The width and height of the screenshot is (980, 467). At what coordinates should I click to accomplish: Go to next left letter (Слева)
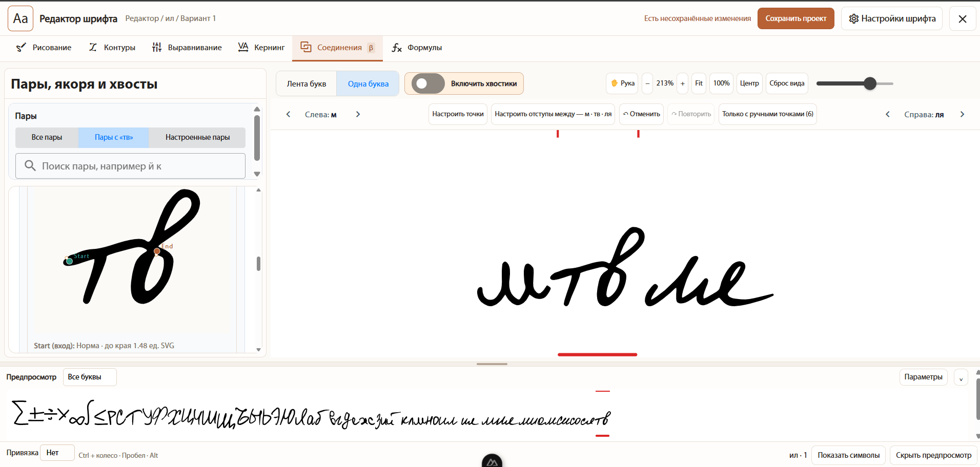pyautogui.click(x=358, y=114)
